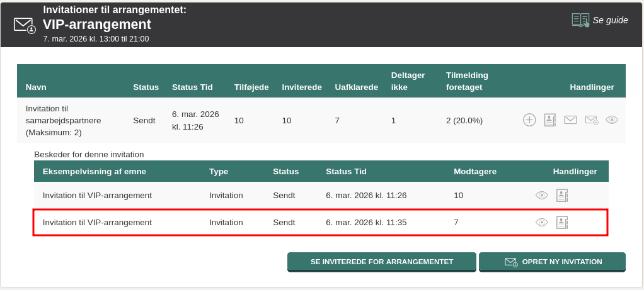The width and height of the screenshot is (644, 290).
Task: Click the Status Tid header in the top table
Action: pyautogui.click(x=192, y=87)
